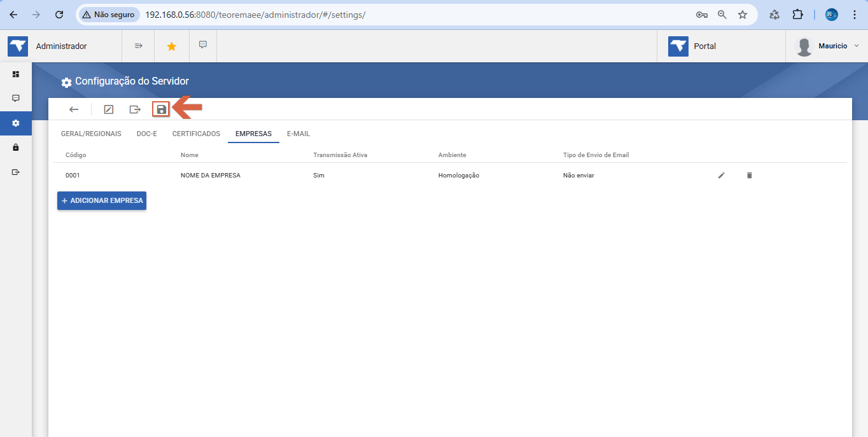Screen dimensions: 868x437
Task: Open the Chrome three-dot menu
Action: (x=855, y=14)
